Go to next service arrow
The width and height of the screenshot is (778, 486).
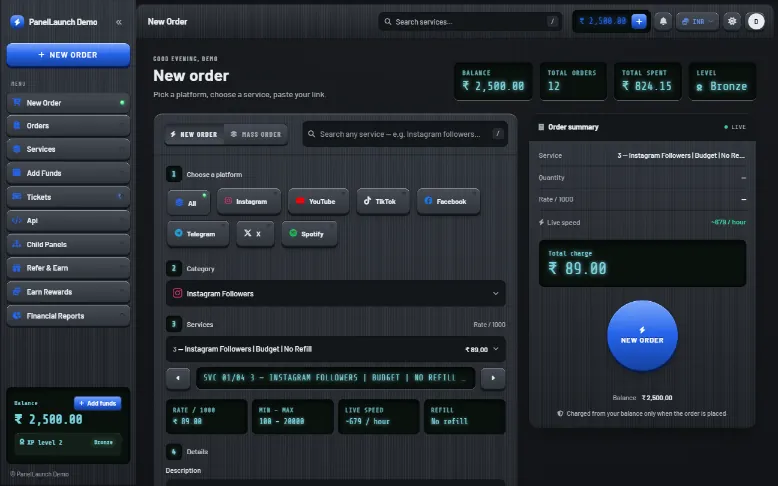[493, 378]
